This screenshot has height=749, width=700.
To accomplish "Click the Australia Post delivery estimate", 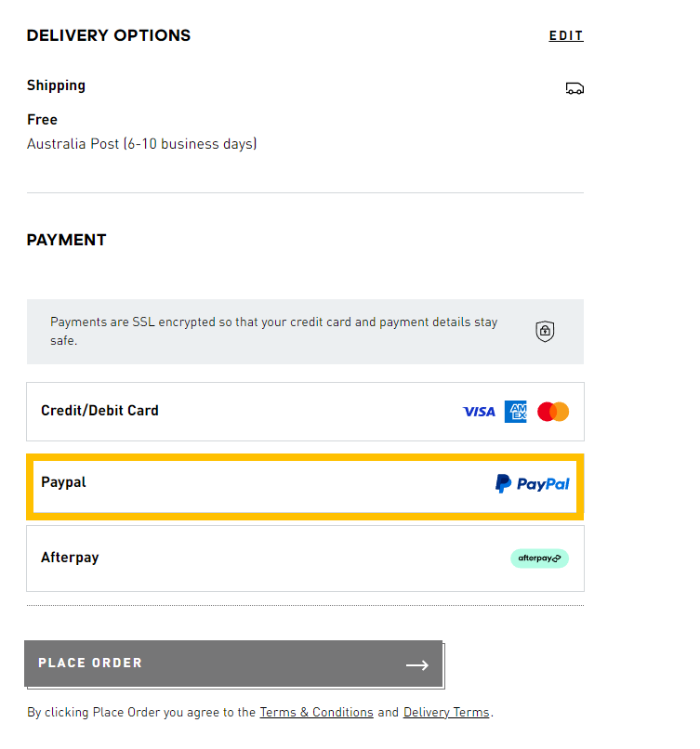I will click(141, 144).
